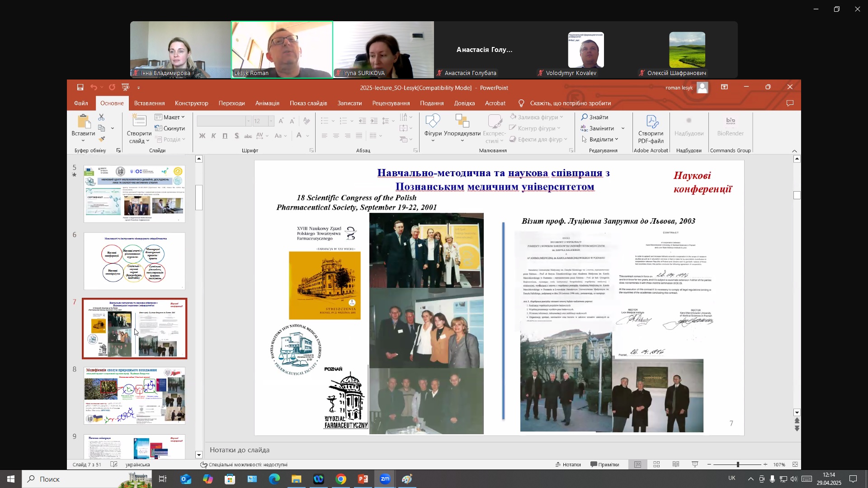Click the zoom slider handle

(738, 465)
